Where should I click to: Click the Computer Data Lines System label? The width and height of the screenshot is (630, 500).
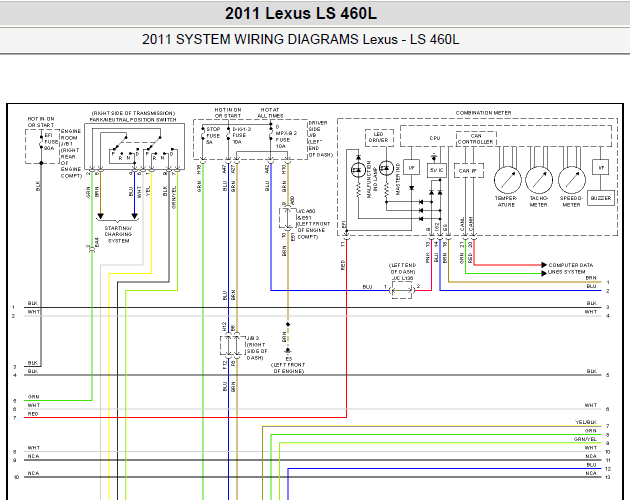pyautogui.click(x=571, y=268)
